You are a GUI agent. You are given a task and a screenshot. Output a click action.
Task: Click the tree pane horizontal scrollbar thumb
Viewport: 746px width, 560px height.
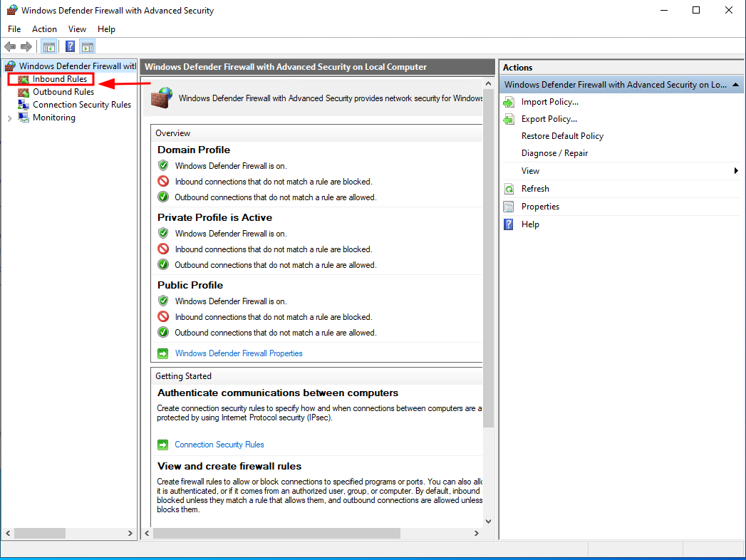point(39,534)
